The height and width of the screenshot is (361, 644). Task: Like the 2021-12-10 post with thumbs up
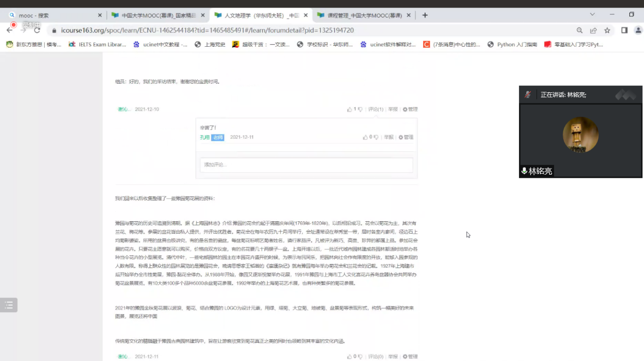(x=349, y=109)
